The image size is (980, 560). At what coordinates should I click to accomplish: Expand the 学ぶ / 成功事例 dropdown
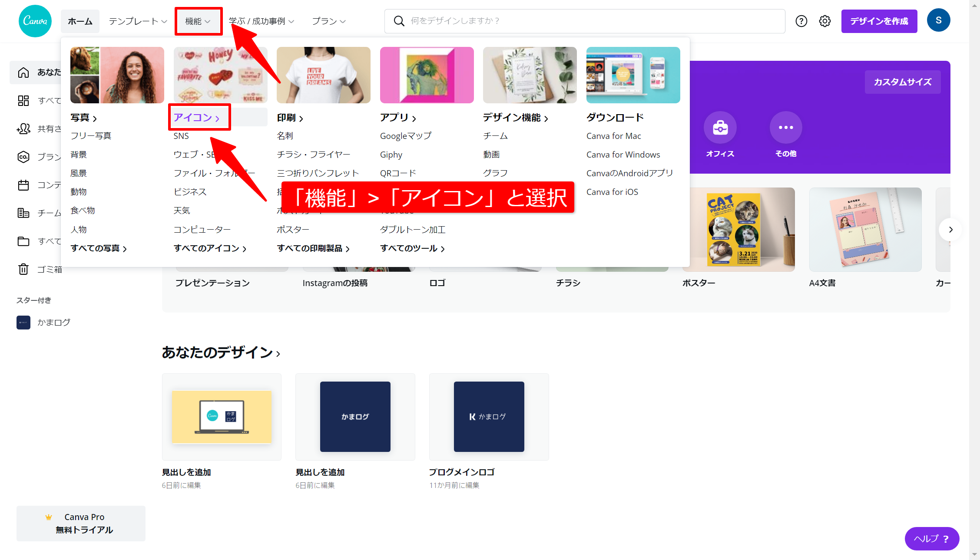click(262, 21)
